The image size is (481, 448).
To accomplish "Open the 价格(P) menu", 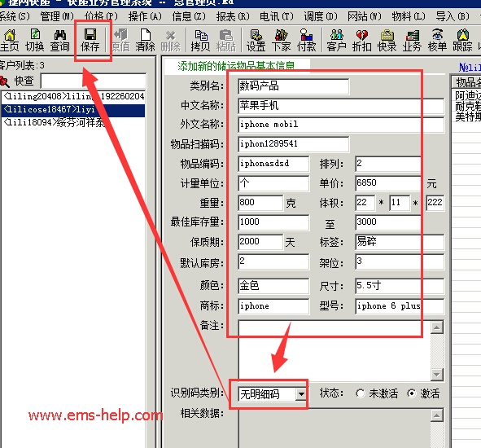I will (101, 16).
